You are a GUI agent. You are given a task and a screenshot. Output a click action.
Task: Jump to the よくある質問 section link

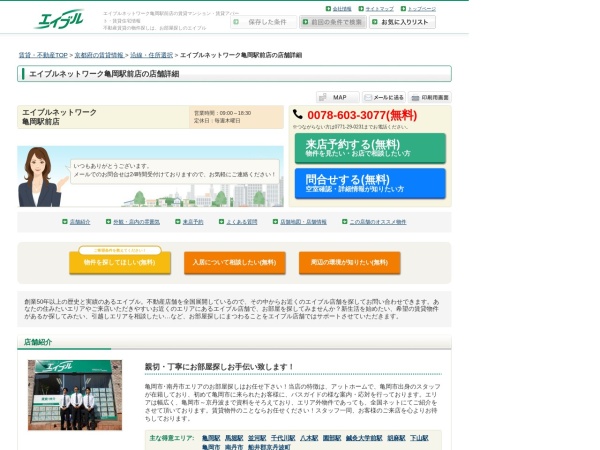click(x=241, y=222)
